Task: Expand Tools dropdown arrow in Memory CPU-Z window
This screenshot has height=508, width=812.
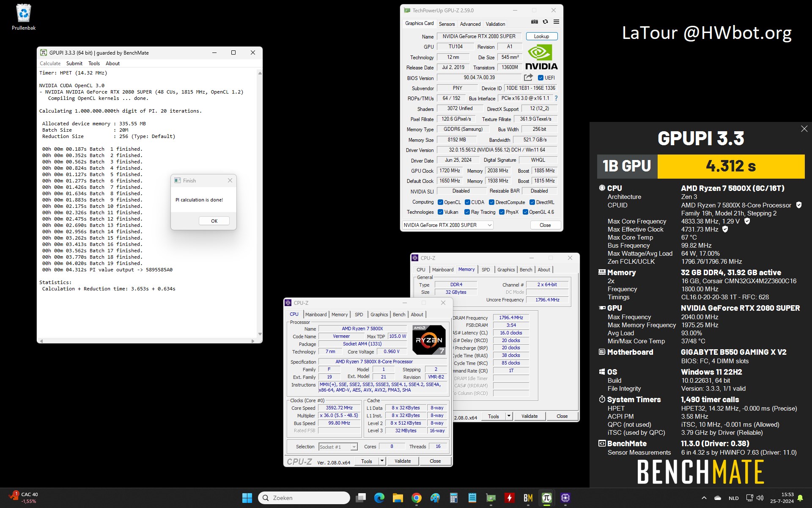Action: pos(509,416)
